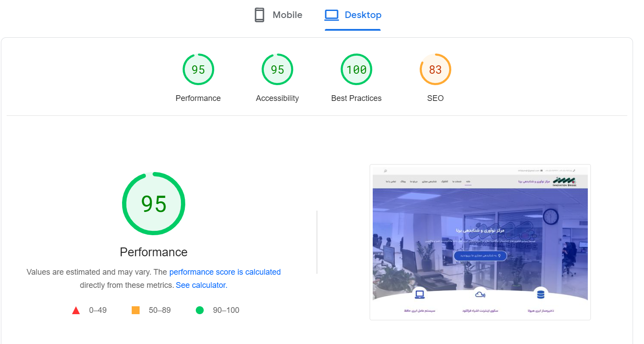
Task: Jump to the Best Practices gauge
Action: [356, 69]
